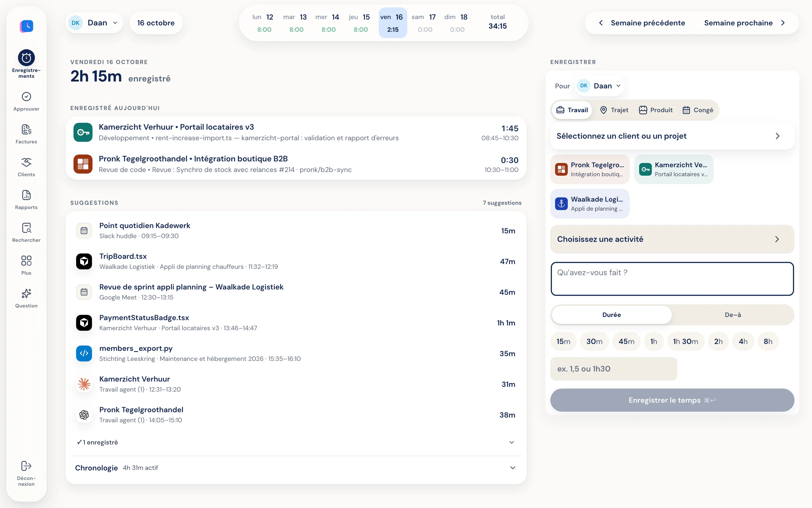
Task: Click the Kamerzicht Verhuur key icon in entries
Action: pyautogui.click(x=83, y=132)
